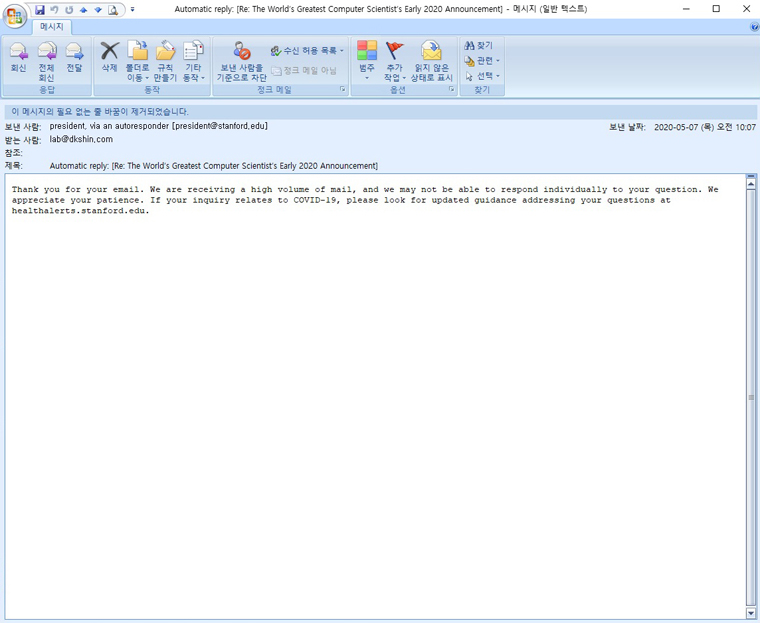Create a rule with 규칙 만들기
This screenshot has width=760, height=623.
click(x=165, y=62)
